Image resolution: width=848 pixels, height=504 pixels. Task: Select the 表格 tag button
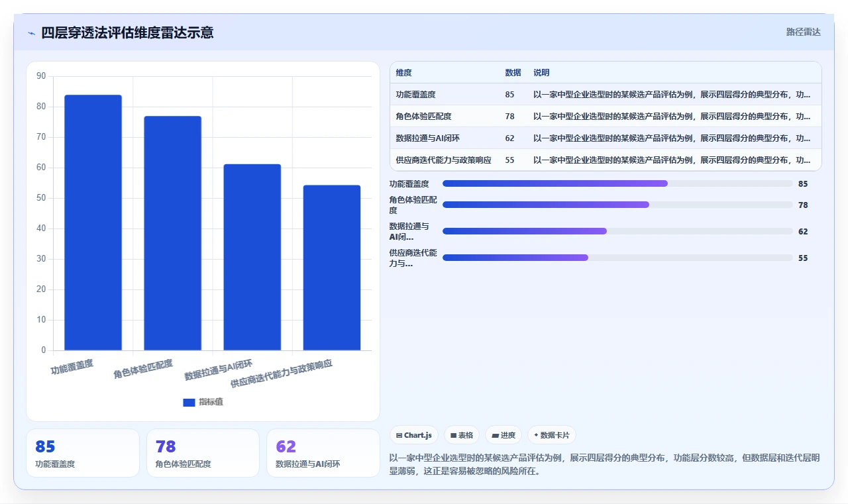tap(462, 435)
